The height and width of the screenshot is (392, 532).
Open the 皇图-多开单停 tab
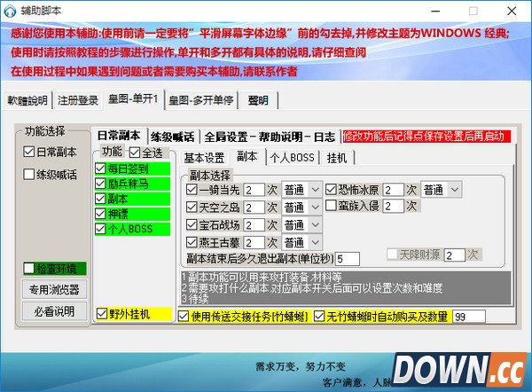(x=201, y=100)
